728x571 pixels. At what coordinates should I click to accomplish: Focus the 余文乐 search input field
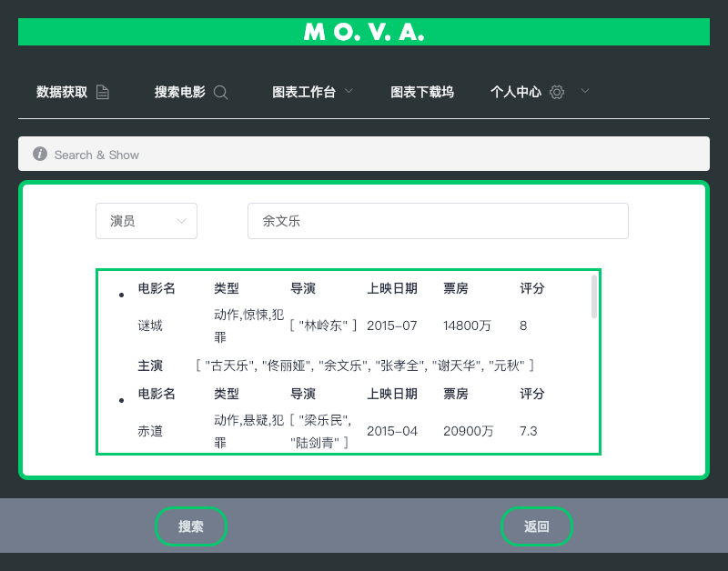438,221
